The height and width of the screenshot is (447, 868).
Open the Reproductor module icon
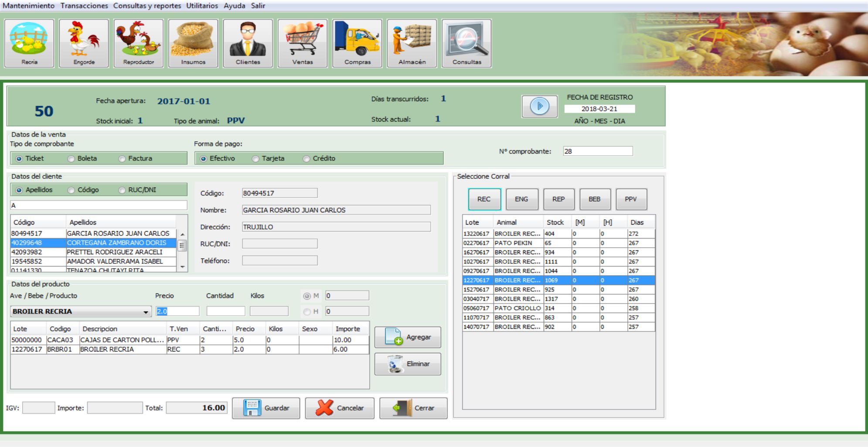point(138,43)
